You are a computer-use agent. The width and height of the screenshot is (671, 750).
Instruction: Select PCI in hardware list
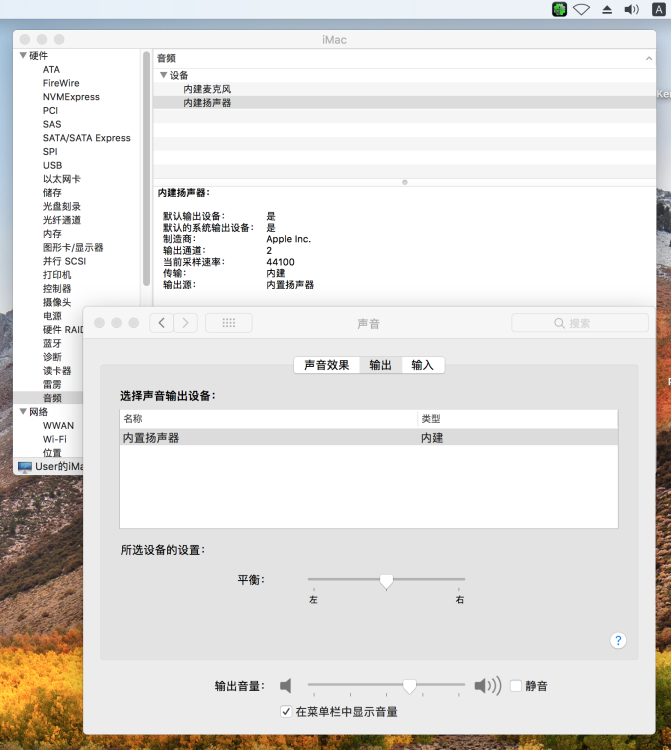50,110
